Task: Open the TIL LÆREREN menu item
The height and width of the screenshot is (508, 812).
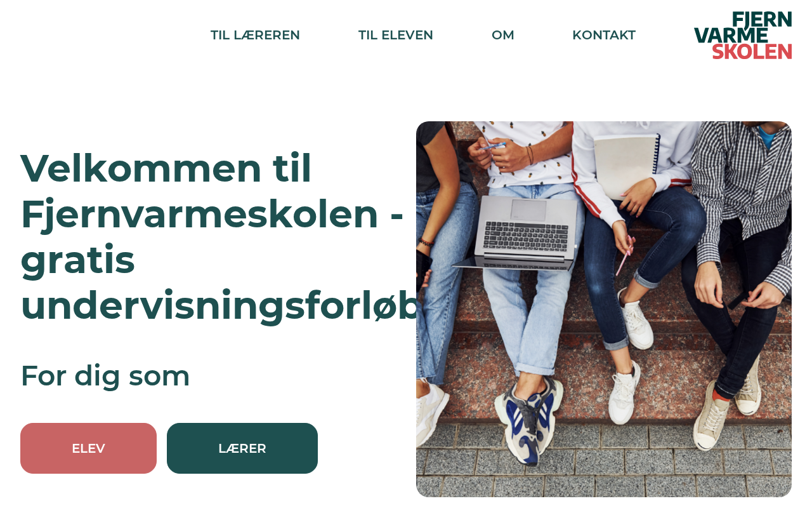Action: (255, 35)
